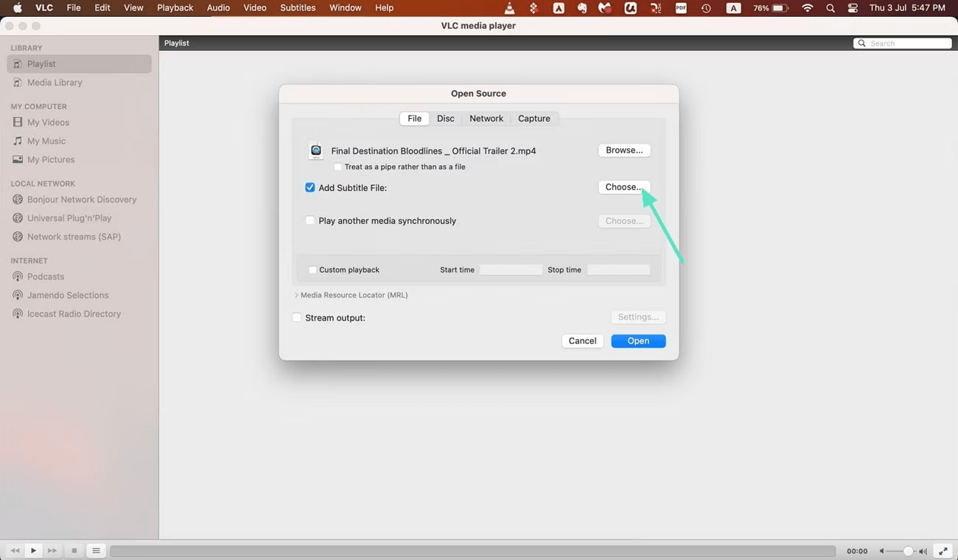Click the fullscreen icon at bottom right

943,550
